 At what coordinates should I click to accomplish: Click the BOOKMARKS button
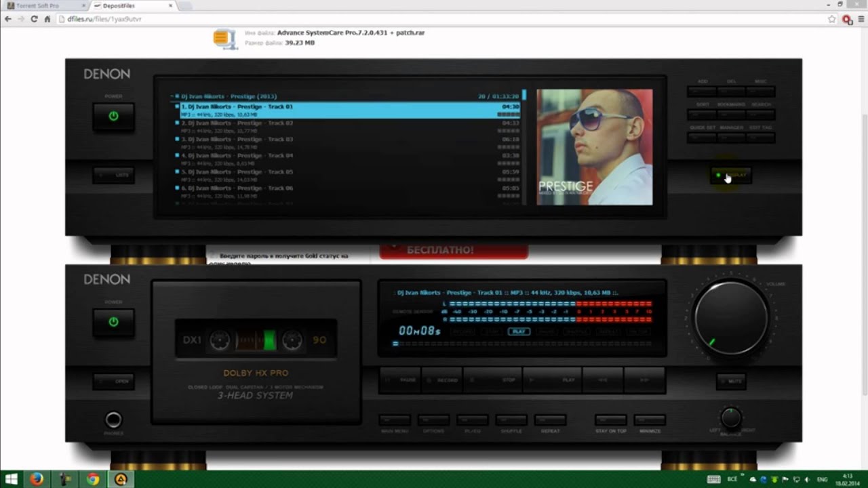pyautogui.click(x=731, y=115)
